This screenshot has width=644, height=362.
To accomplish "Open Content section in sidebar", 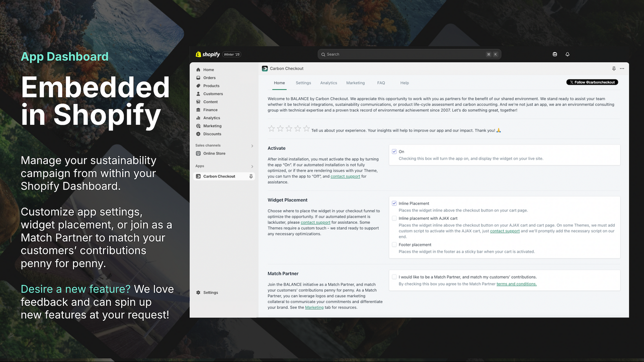I will coord(210,102).
